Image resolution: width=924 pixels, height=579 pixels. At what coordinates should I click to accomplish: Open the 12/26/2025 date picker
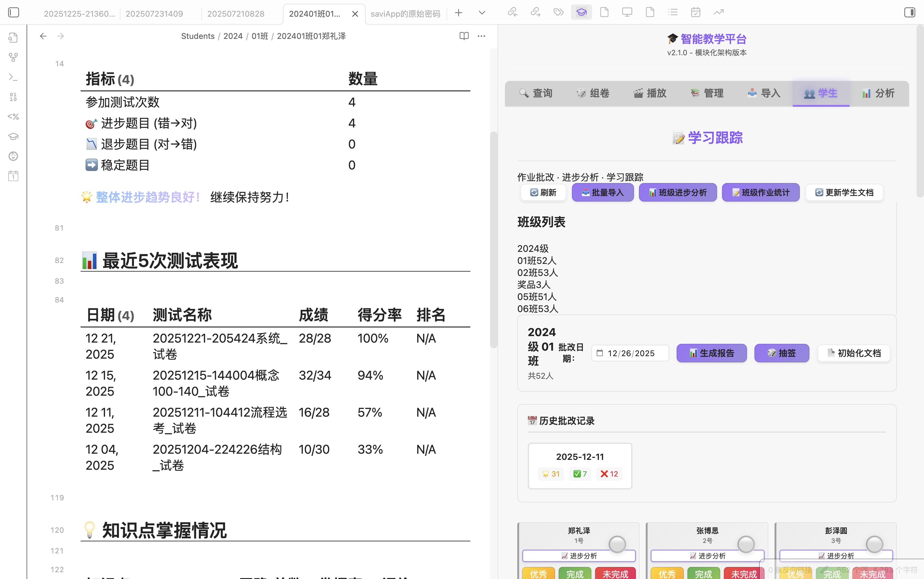tap(630, 353)
